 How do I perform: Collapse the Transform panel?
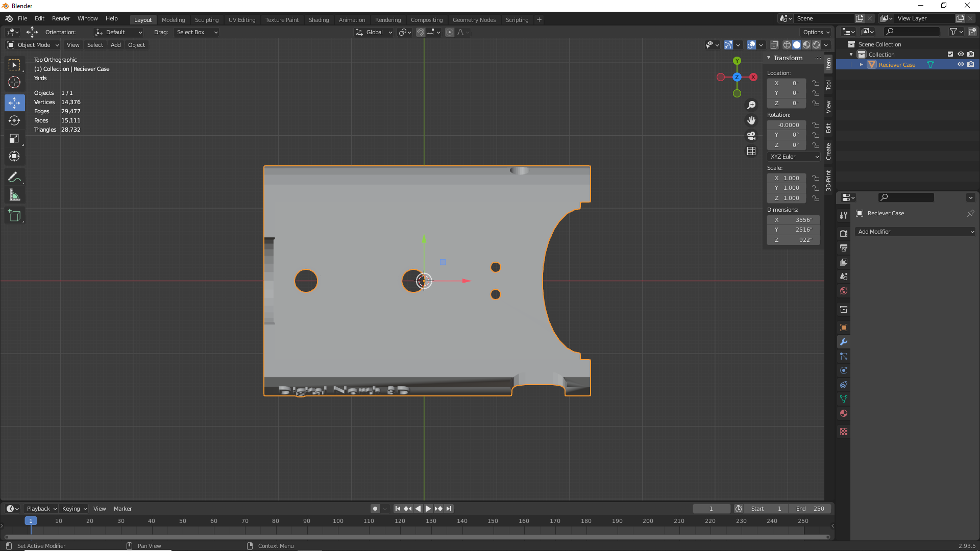(769, 58)
